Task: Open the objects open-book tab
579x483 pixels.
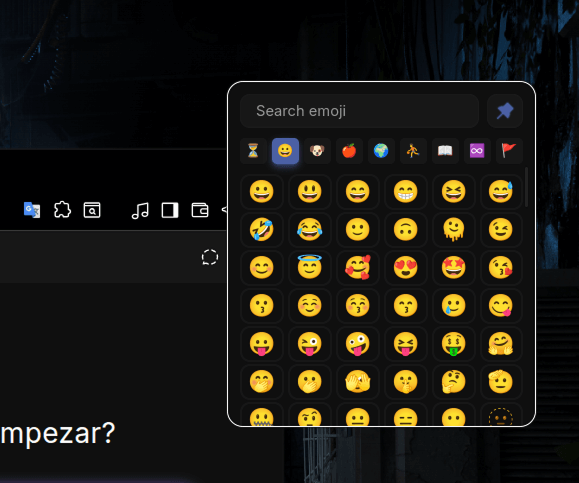Action: pos(445,151)
